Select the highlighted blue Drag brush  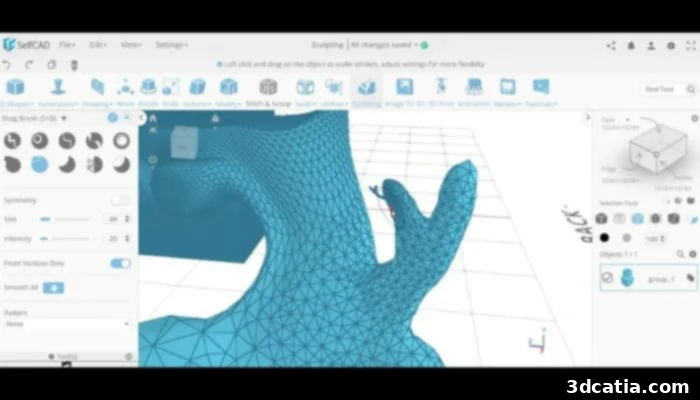point(40,164)
